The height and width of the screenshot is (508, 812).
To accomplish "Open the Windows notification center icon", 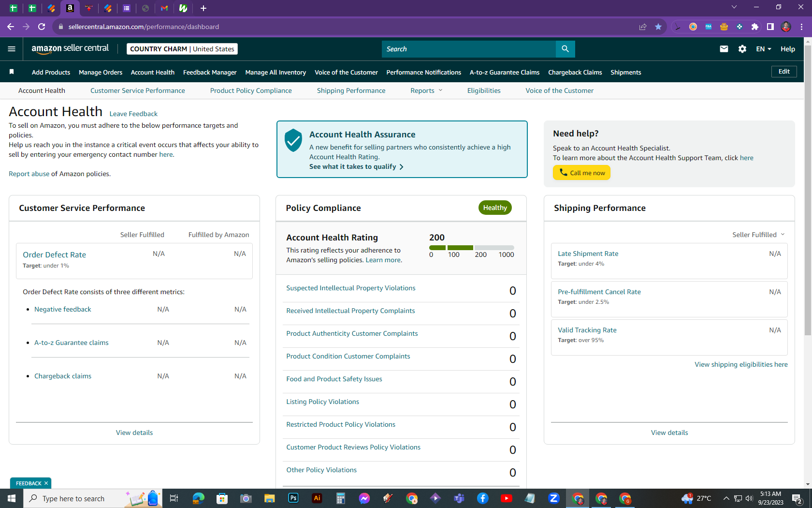I will point(797,499).
